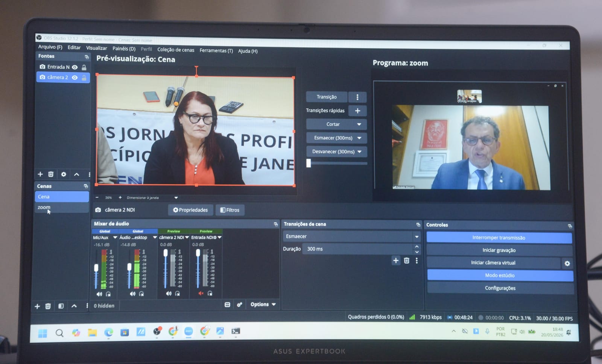The height and width of the screenshot is (364, 602).
Task: Click Iniciar gravação
Action: (499, 250)
